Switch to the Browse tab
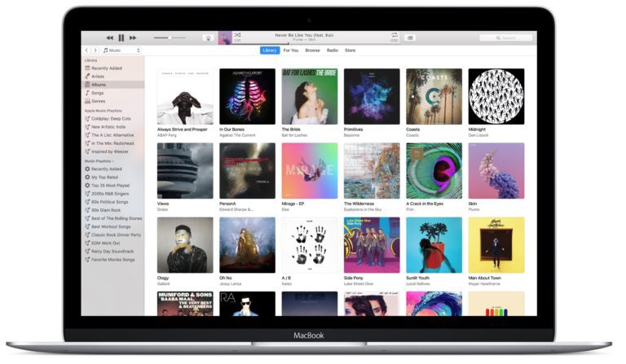The width and height of the screenshot is (626, 364). [x=313, y=50]
